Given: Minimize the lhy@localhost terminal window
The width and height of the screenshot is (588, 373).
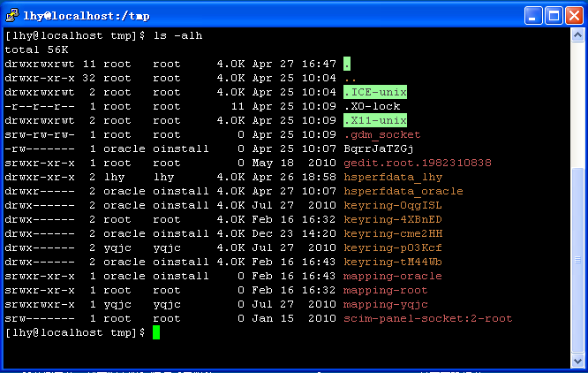Looking at the screenshot, I should 533,13.
